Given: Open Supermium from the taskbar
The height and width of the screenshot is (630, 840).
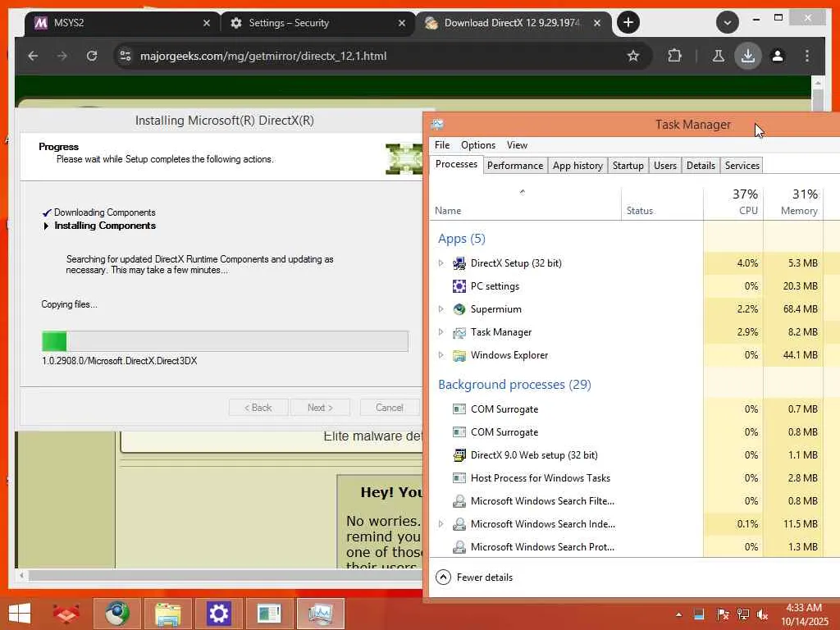Looking at the screenshot, I should [116, 614].
